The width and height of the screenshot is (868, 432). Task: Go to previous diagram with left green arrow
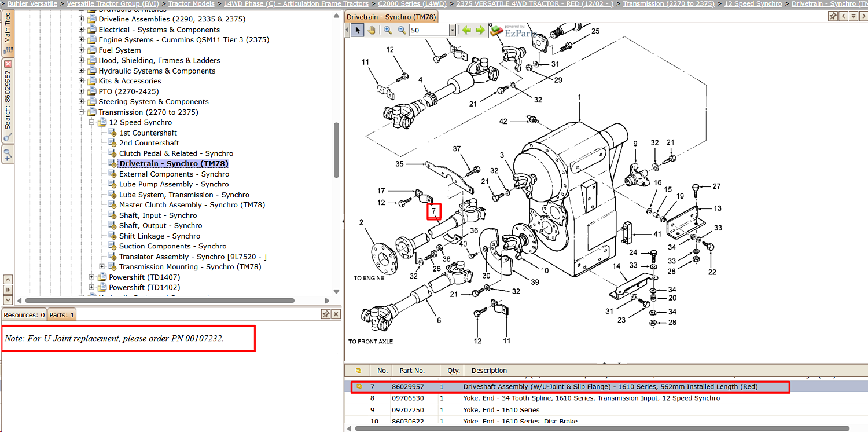pos(466,30)
